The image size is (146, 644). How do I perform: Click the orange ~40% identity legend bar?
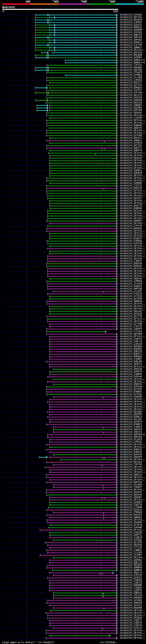[x=45, y=4]
